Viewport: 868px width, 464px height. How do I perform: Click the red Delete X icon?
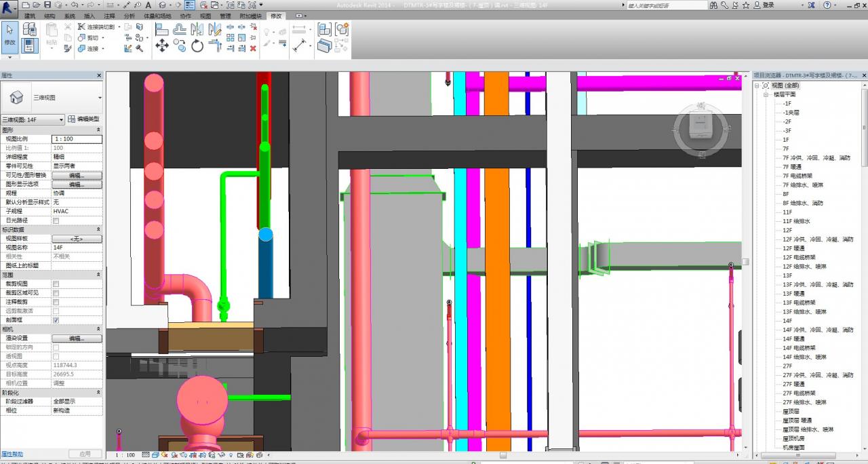click(x=253, y=48)
